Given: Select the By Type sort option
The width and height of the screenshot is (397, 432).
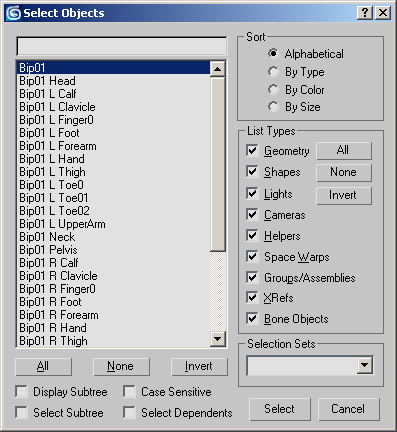Looking at the screenshot, I should (273, 72).
